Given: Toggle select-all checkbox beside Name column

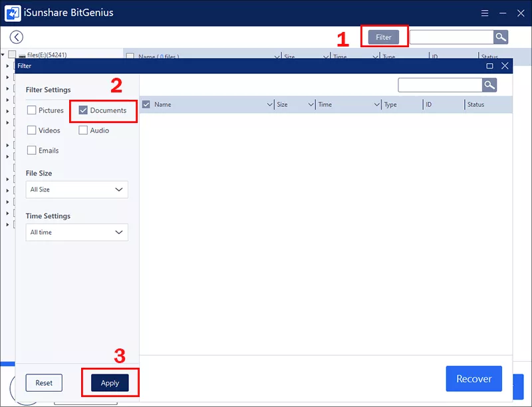Looking at the screenshot, I should 146,104.
